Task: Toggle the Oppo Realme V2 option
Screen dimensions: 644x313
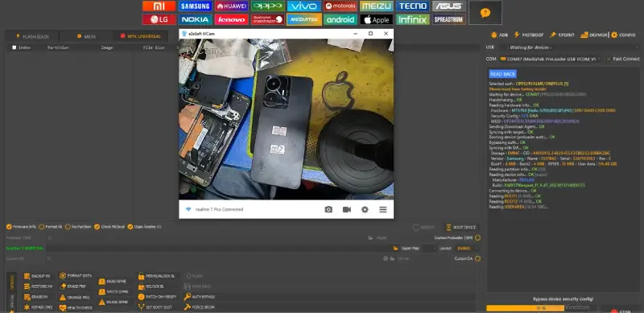Action: click(x=144, y=227)
